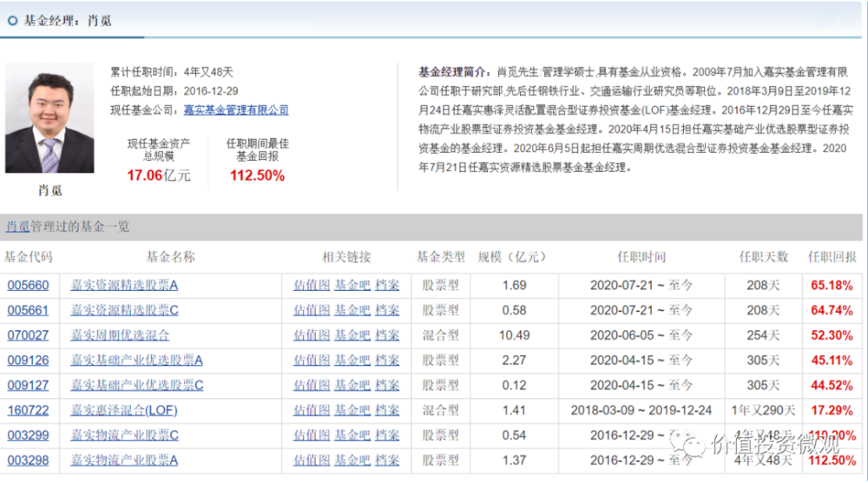Click the 任职回报 column header
Screen dimensions: 868x483
[832, 257]
